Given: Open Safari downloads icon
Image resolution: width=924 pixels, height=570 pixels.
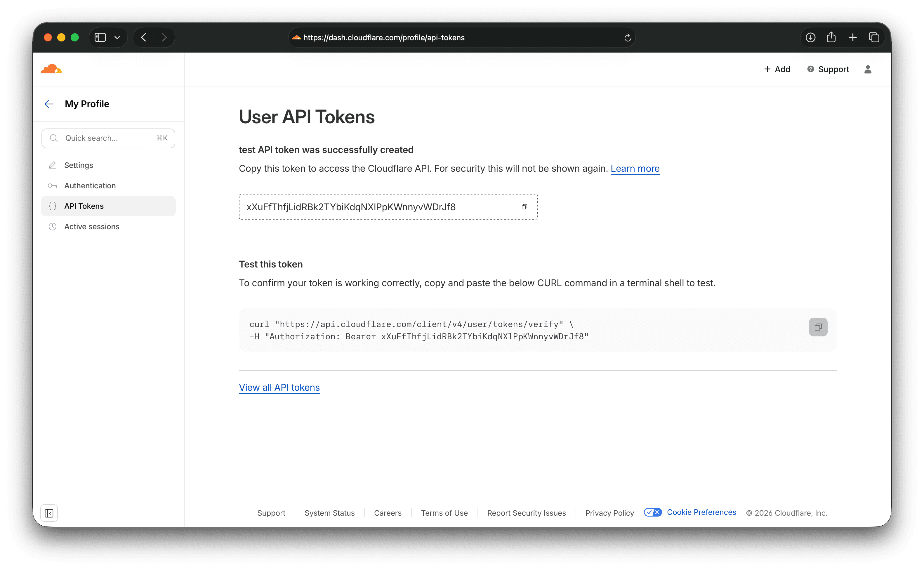Looking at the screenshot, I should (x=810, y=38).
